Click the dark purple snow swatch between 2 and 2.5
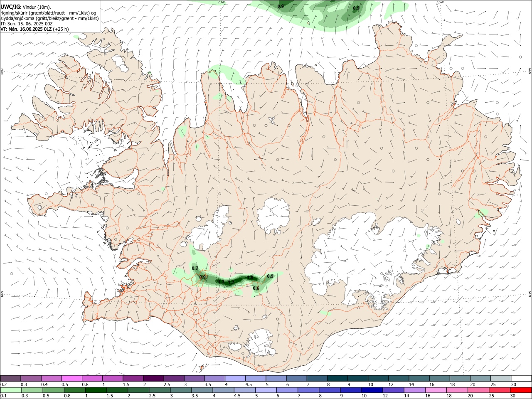Screen dimensions: 532x399 [153, 379]
